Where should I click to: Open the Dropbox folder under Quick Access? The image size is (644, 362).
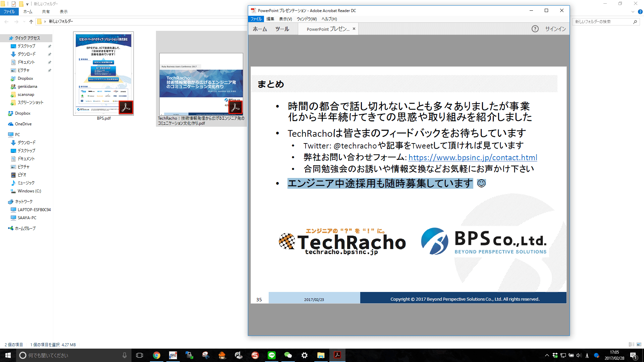coord(25,78)
